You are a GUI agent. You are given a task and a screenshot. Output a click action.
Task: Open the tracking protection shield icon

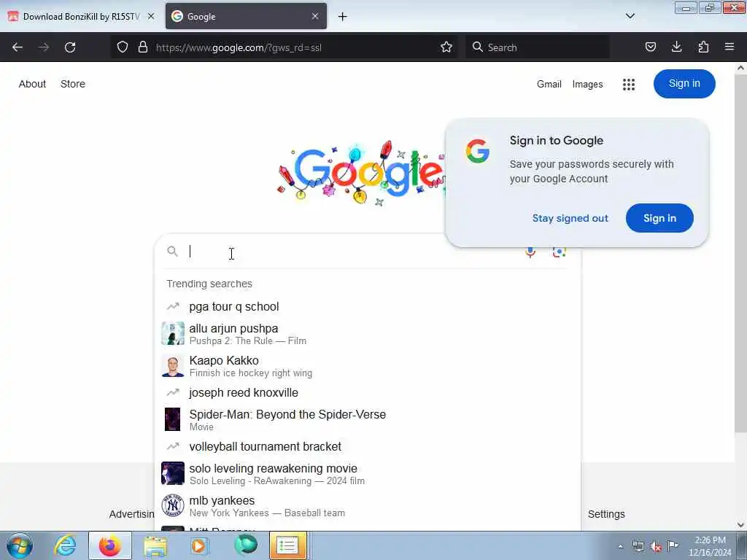123,47
